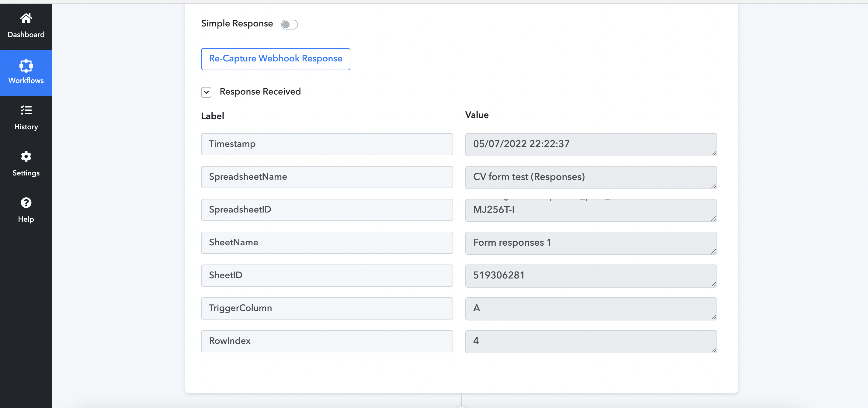Viewport: 868px width, 408px height.
Task: Click the resize handle of the SheetID value
Action: 714,284
